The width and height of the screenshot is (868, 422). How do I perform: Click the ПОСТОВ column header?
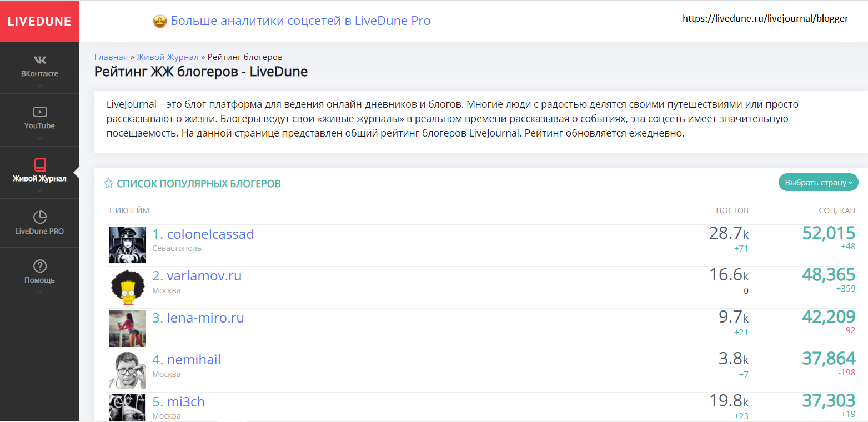[732, 210]
